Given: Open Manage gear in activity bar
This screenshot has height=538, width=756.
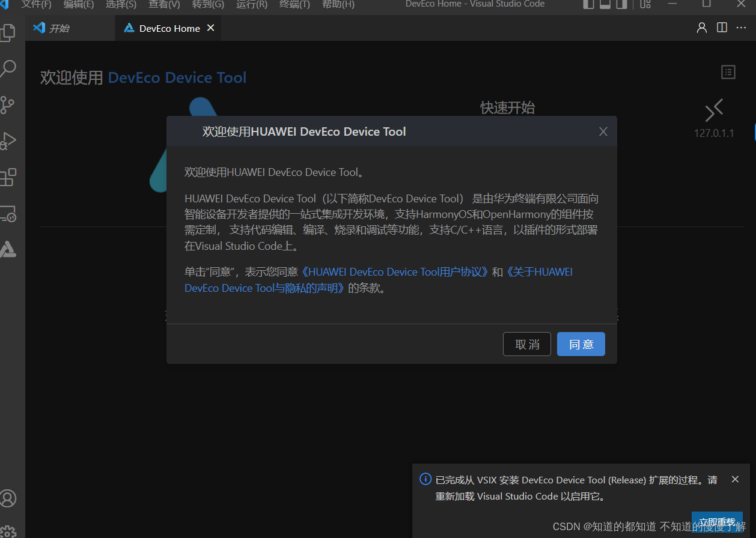Looking at the screenshot, I should [x=8, y=531].
